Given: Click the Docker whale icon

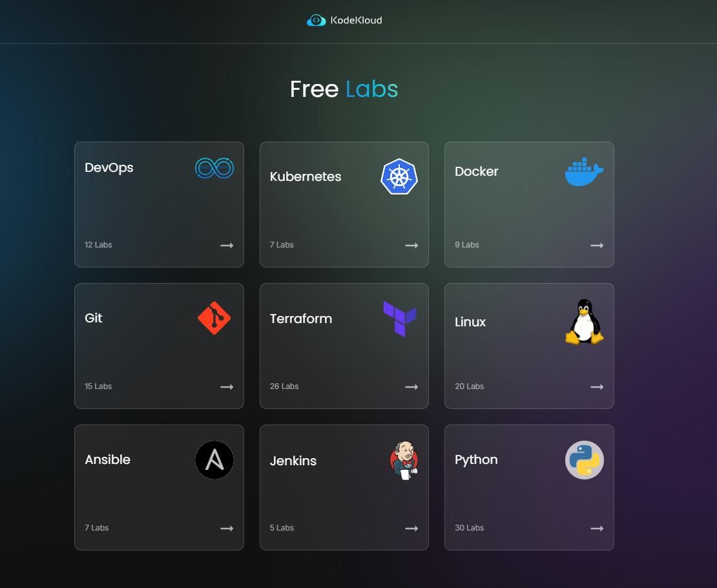Looking at the screenshot, I should tap(584, 171).
